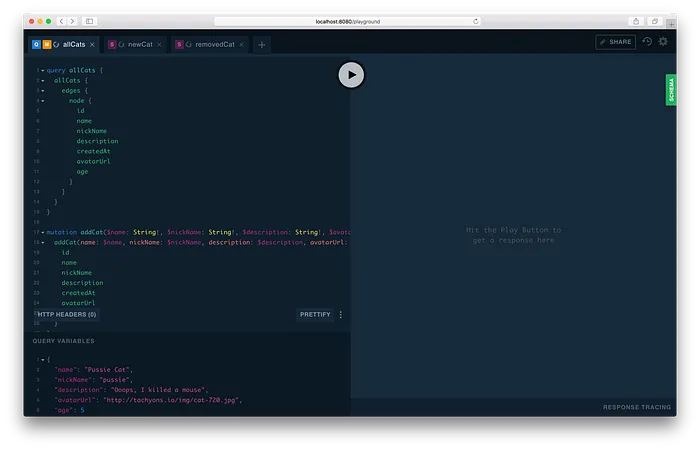
Task: Collapse the edges block on line 3
Action: click(x=43, y=91)
